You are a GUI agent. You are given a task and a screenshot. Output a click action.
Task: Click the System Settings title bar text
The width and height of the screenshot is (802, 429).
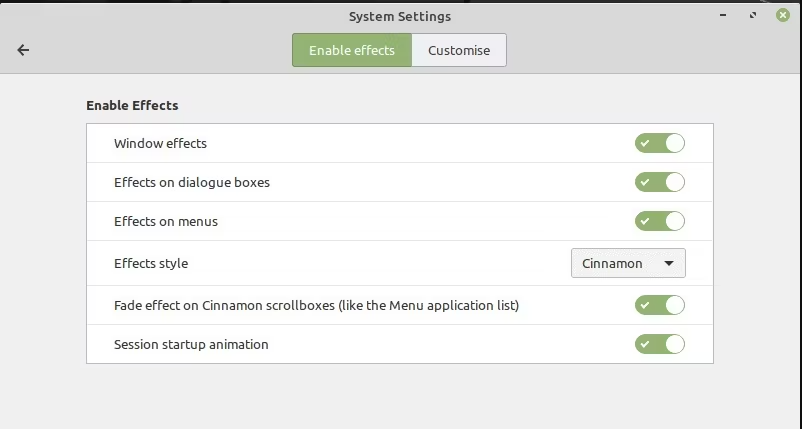pyautogui.click(x=400, y=16)
